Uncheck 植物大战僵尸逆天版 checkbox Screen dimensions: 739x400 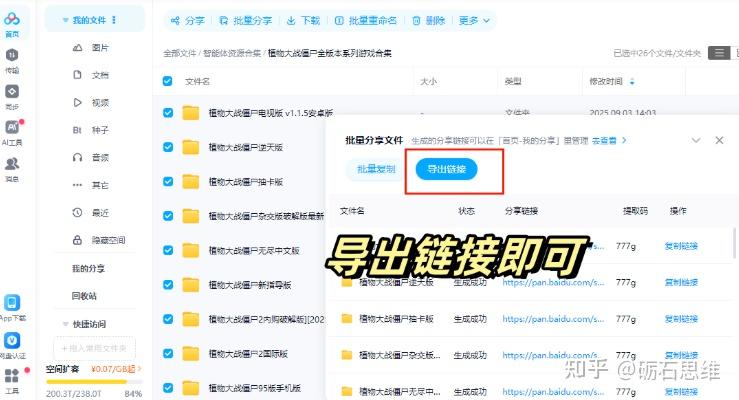[x=168, y=147]
